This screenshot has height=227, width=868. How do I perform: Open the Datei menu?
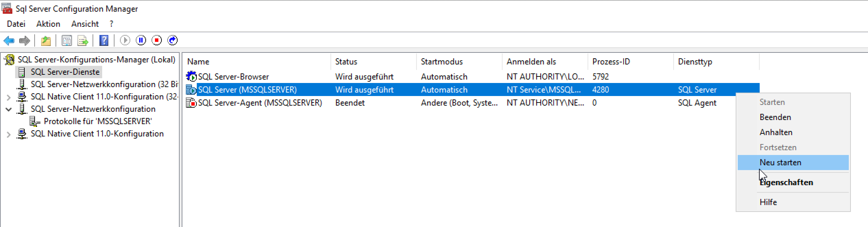point(16,24)
